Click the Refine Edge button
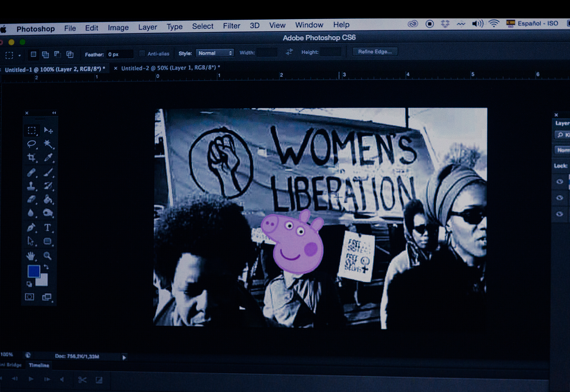 pos(375,51)
